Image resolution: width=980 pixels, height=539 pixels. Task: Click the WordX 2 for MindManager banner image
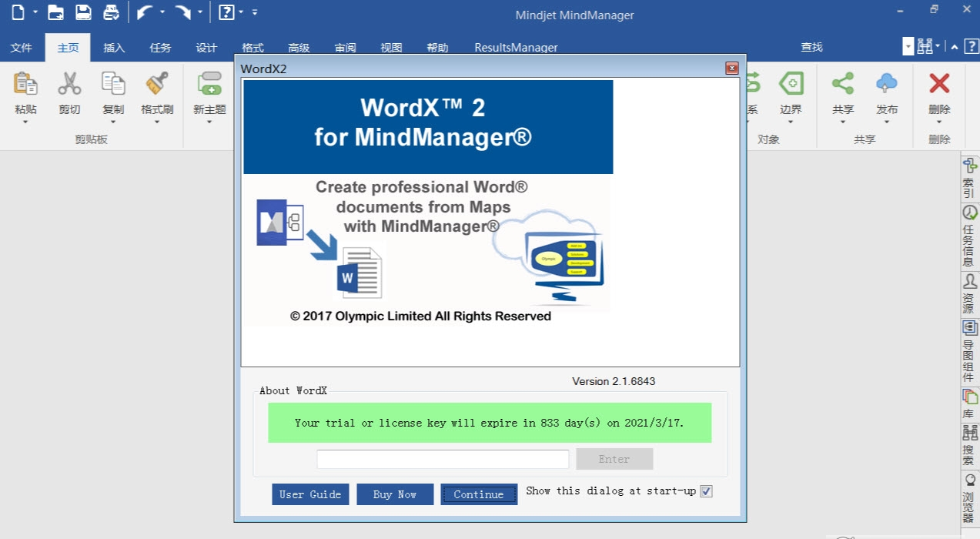click(428, 127)
